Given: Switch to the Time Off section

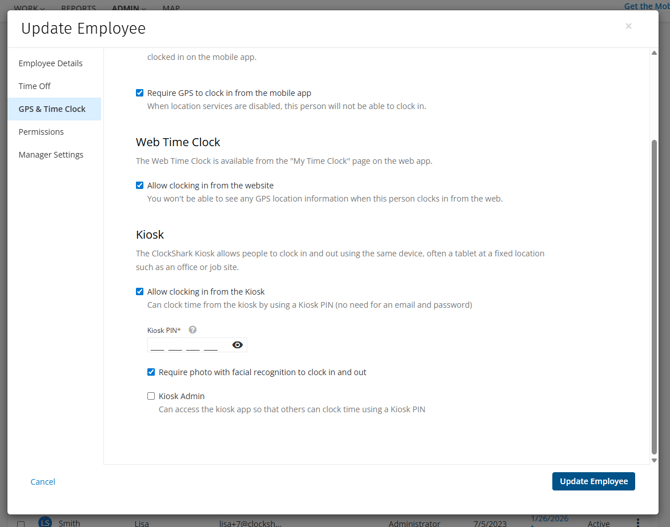Looking at the screenshot, I should tap(34, 86).
